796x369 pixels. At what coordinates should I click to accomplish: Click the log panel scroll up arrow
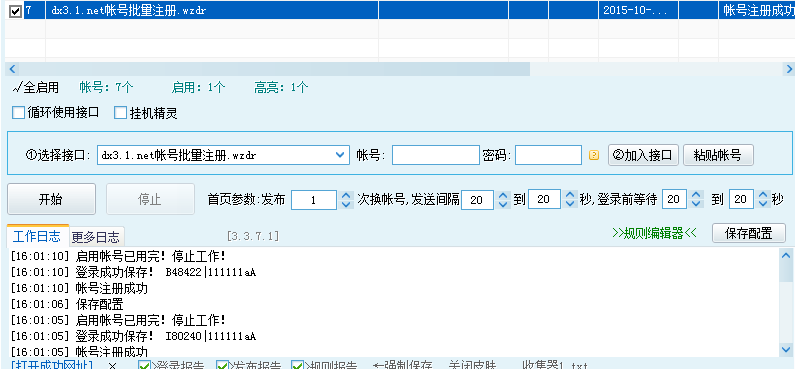(x=786, y=256)
